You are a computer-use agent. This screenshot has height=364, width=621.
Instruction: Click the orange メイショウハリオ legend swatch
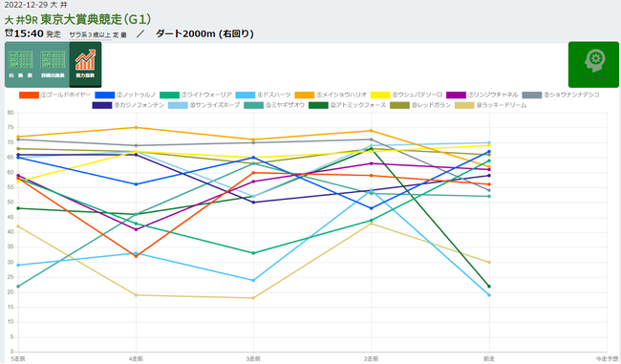[x=304, y=95]
